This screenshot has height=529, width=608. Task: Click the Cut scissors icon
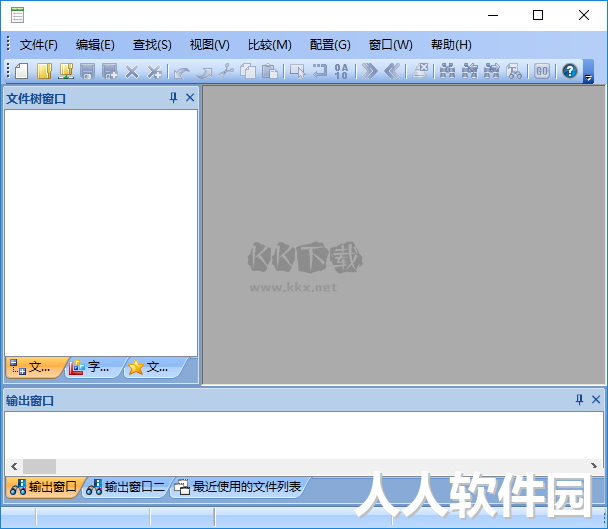click(226, 71)
